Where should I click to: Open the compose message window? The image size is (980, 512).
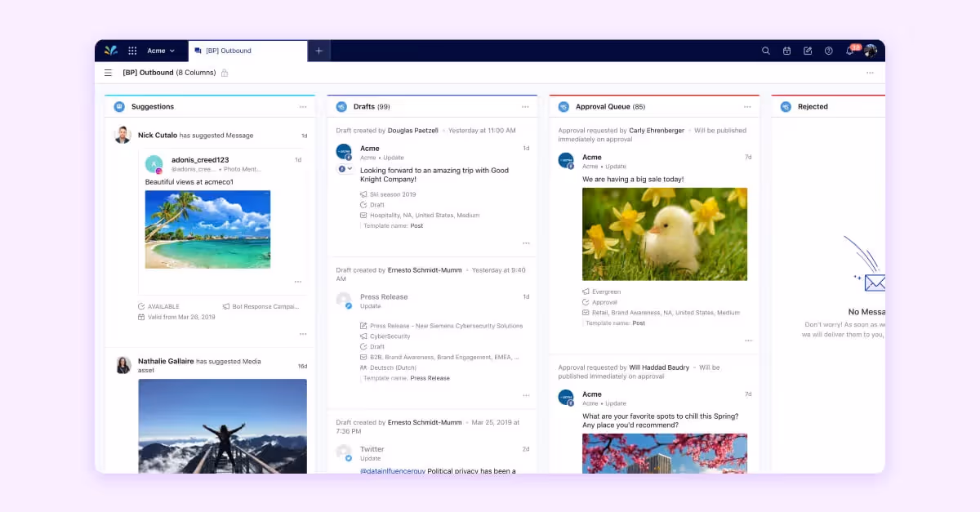click(807, 51)
